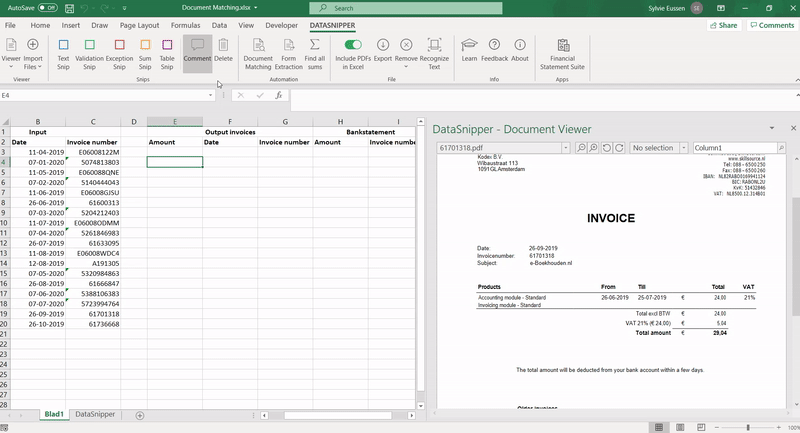This screenshot has height=433, width=800.
Task: Click the Feedback button
Action: click(494, 49)
